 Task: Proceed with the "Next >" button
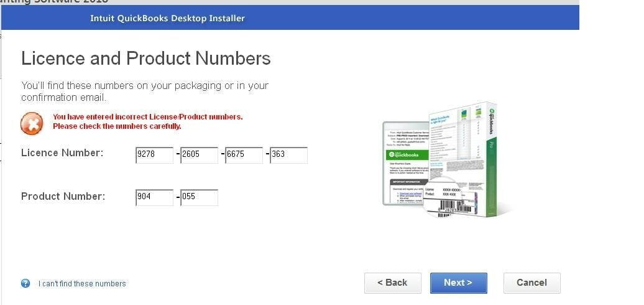pyautogui.click(x=458, y=283)
